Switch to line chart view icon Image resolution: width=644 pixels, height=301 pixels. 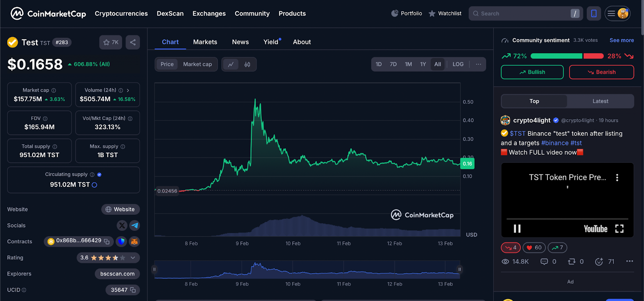pos(231,64)
